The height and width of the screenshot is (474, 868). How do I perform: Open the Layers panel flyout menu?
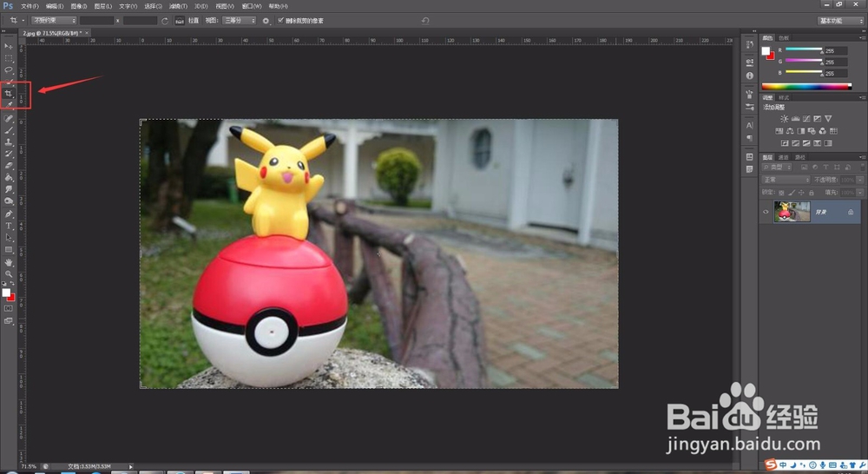click(x=862, y=157)
